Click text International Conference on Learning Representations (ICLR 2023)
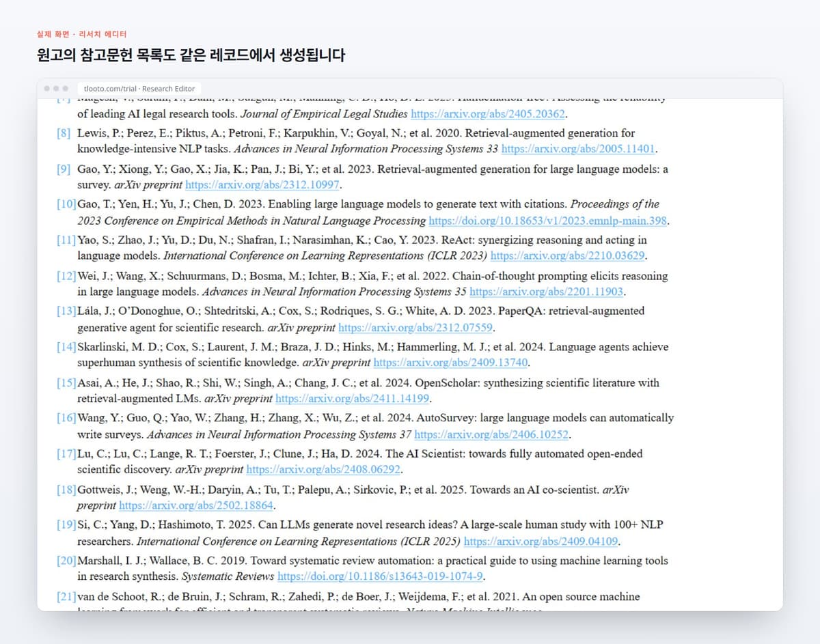Image resolution: width=820 pixels, height=644 pixels. tap(325, 255)
